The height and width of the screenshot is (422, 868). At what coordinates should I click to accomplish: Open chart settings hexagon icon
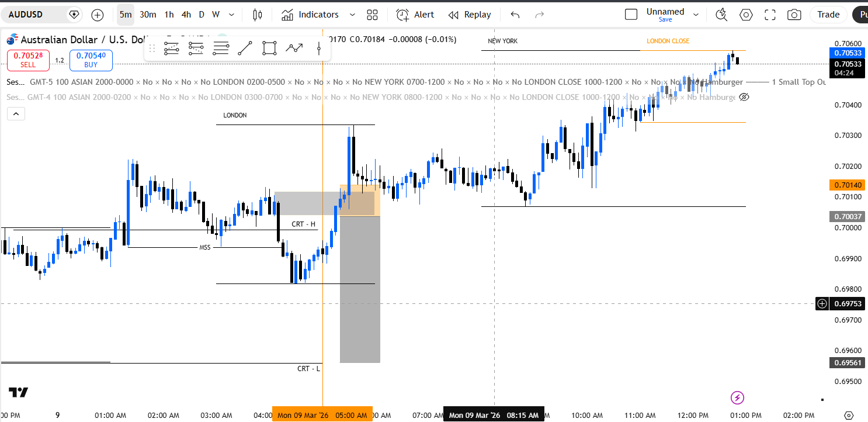click(x=746, y=15)
